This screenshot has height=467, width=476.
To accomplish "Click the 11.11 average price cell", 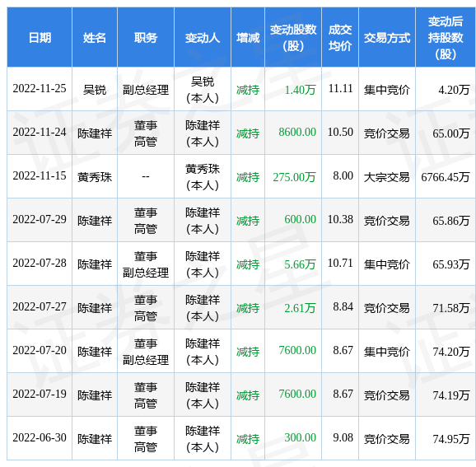I will point(341,89).
